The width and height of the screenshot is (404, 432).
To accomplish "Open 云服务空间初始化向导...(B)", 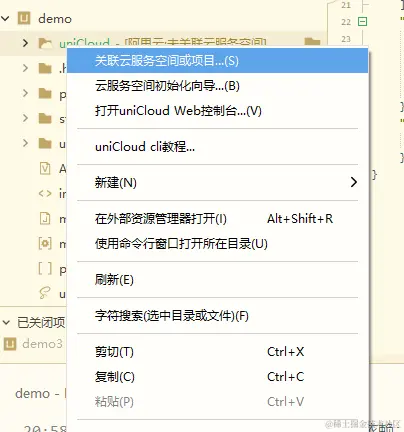I will (218, 86).
